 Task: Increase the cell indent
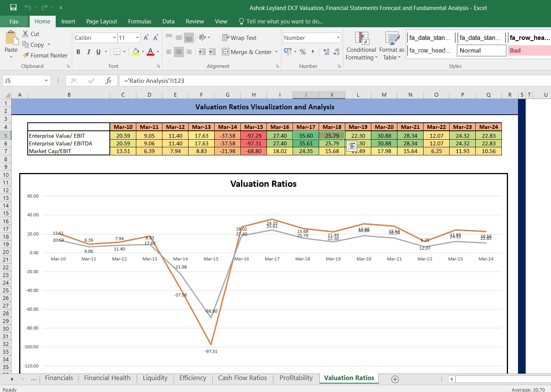pyautogui.click(x=212, y=52)
